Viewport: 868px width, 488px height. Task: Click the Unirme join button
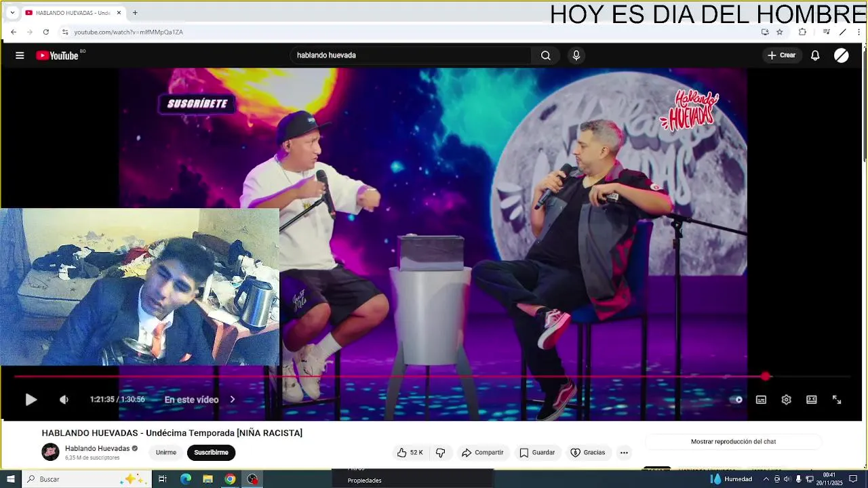pos(166,453)
